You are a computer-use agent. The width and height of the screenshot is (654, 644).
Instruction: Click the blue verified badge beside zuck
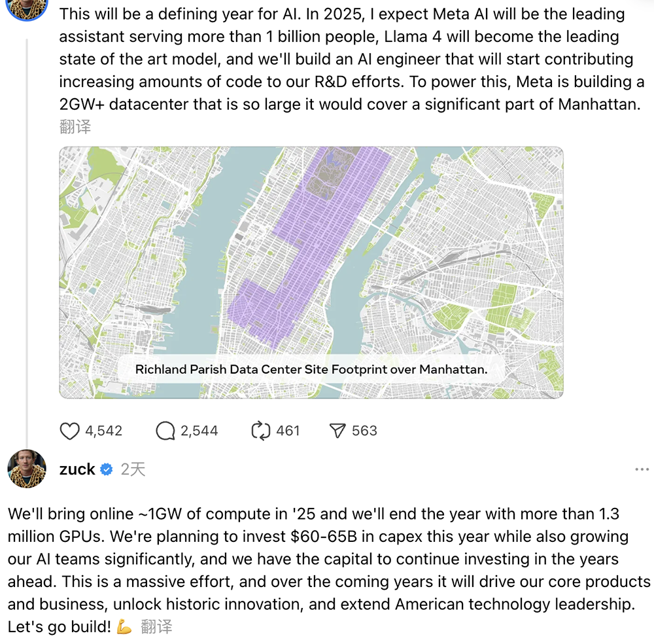pyautogui.click(x=107, y=469)
